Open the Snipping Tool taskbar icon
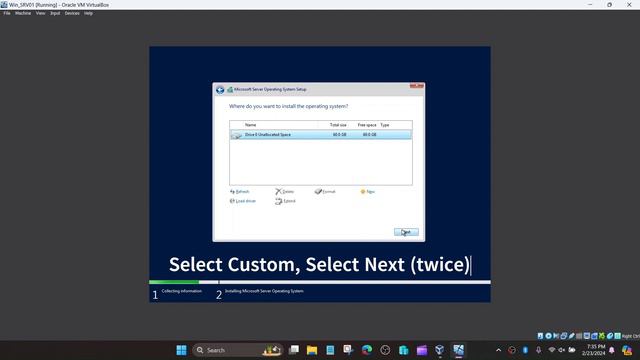640x360 pixels. click(x=348, y=350)
